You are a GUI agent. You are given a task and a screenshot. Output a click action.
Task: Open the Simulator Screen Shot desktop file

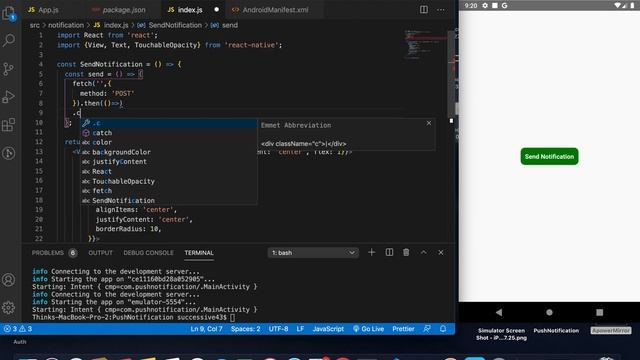click(501, 334)
